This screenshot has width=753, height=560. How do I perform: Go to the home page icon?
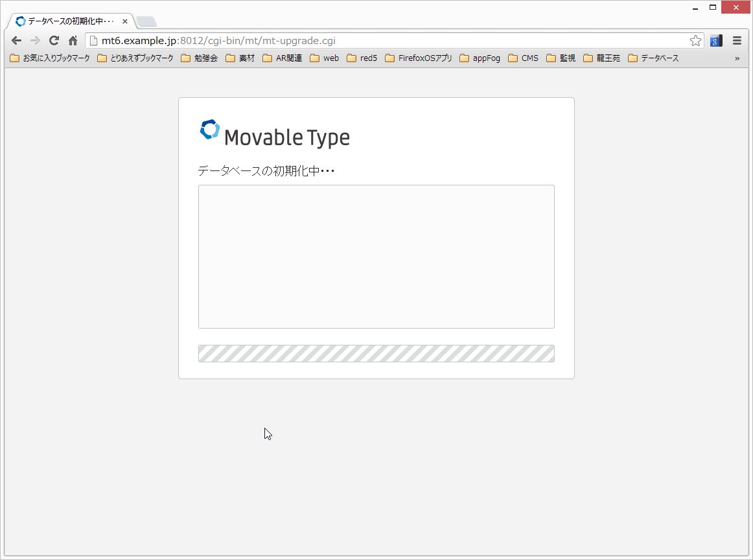tap(73, 41)
